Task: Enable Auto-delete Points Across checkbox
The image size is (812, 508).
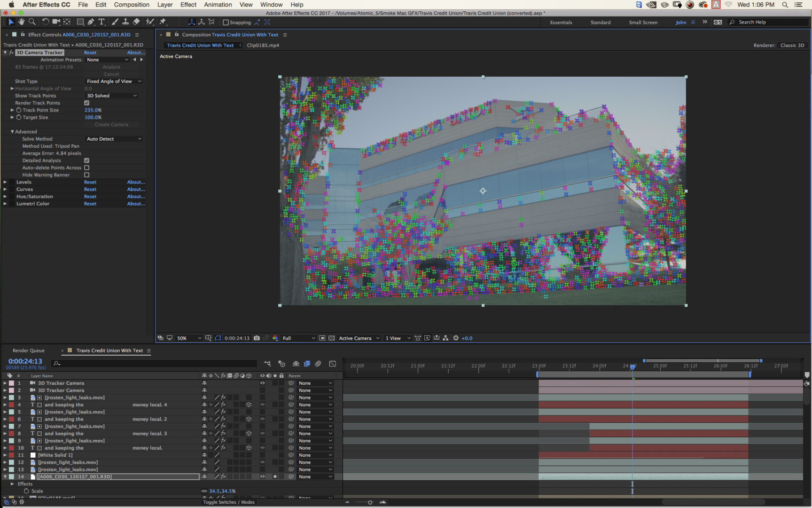Action: 86,168
